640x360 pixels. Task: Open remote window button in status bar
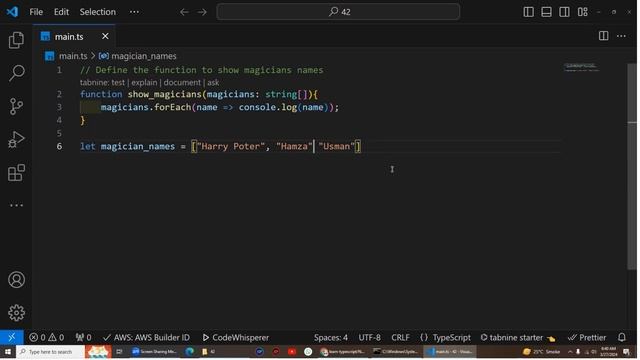tap(12, 338)
